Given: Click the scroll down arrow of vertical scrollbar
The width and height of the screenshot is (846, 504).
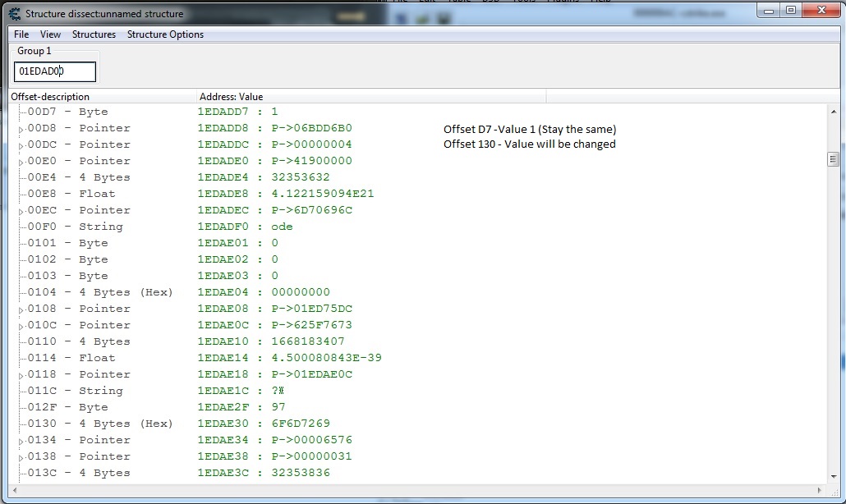Looking at the screenshot, I should click(x=832, y=476).
